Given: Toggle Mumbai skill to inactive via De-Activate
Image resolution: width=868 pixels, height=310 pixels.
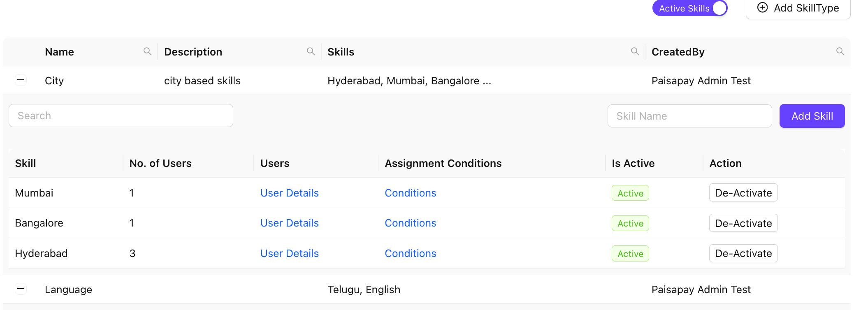Looking at the screenshot, I should pyautogui.click(x=743, y=192).
